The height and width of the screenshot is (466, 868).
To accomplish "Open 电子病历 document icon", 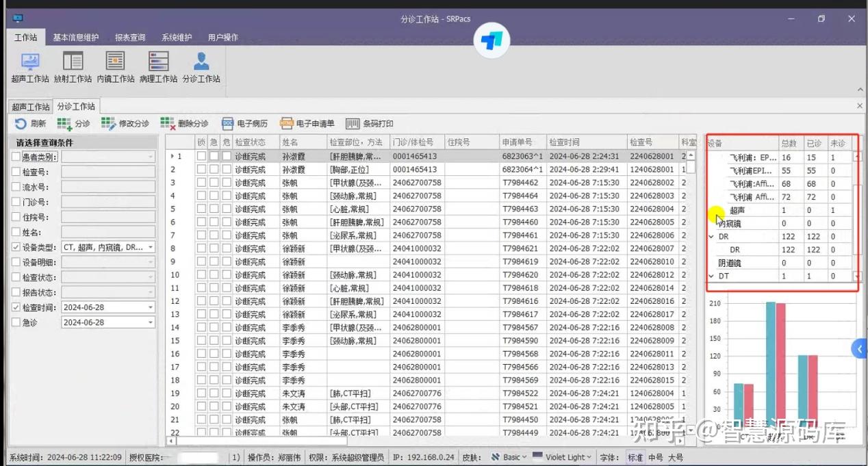I will pos(228,124).
